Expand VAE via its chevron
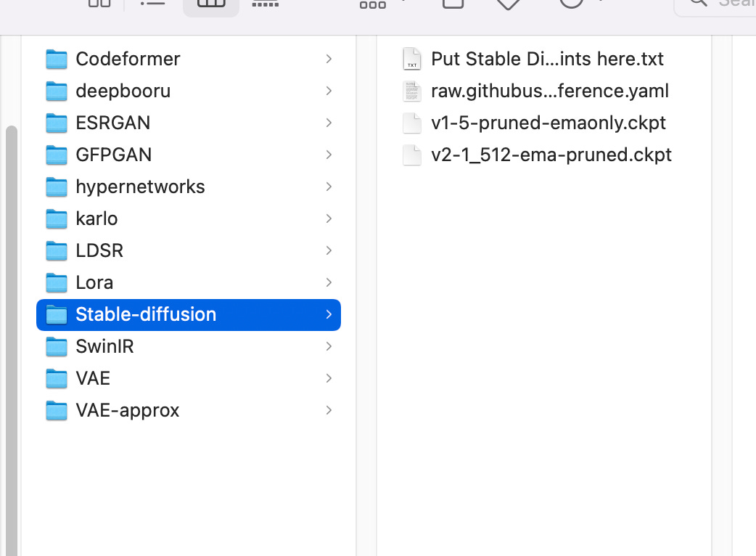 [x=329, y=378]
